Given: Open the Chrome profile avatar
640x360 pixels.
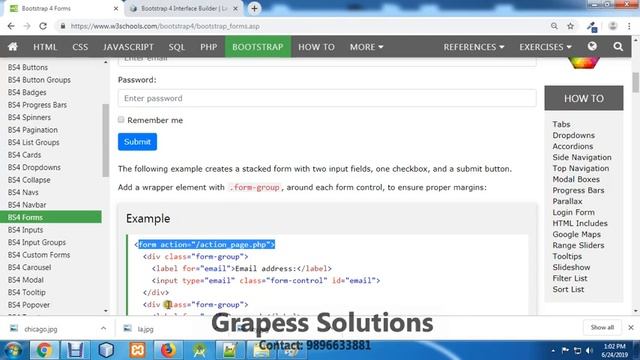Looking at the screenshot, I should [x=612, y=26].
